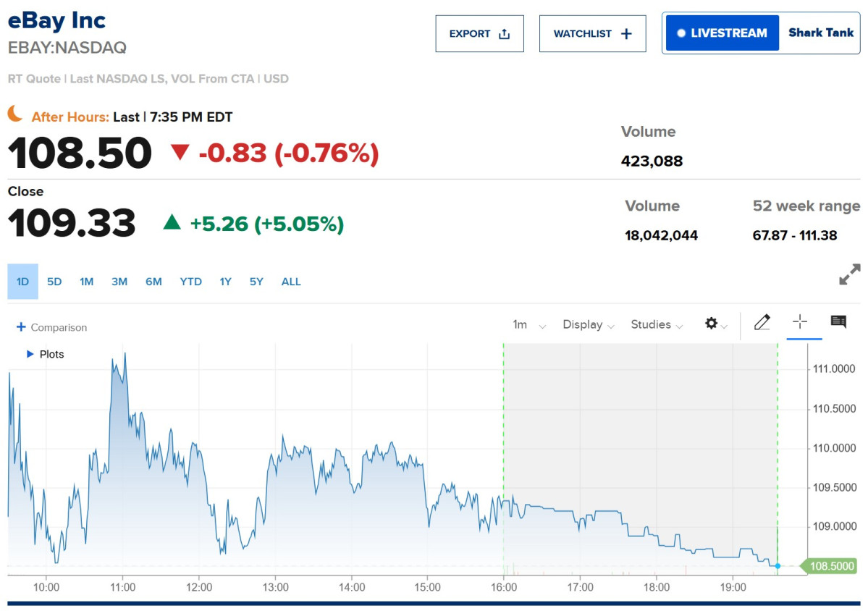868x611 pixels.
Task: Show the 5Y chart range
Action: 256,282
